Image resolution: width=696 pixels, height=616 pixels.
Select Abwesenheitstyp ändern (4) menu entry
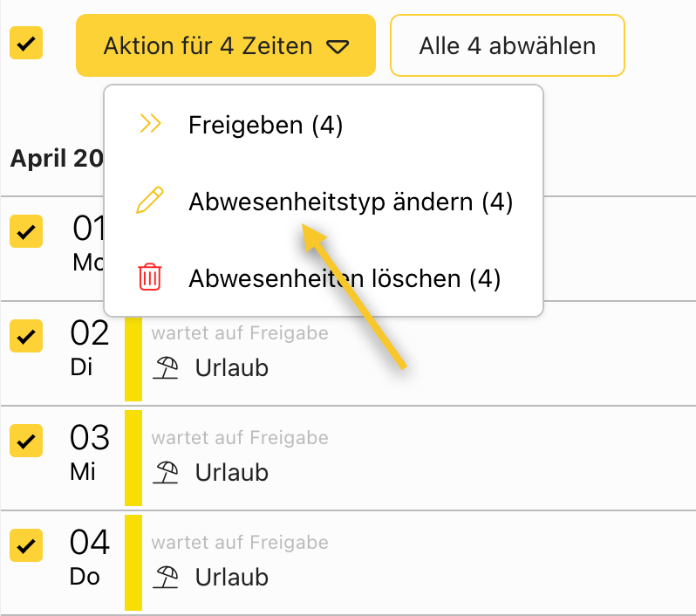[350, 202]
